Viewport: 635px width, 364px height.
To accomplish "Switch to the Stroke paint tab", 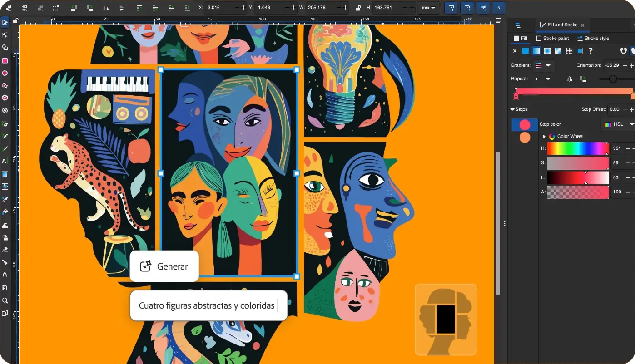I will click(x=552, y=39).
